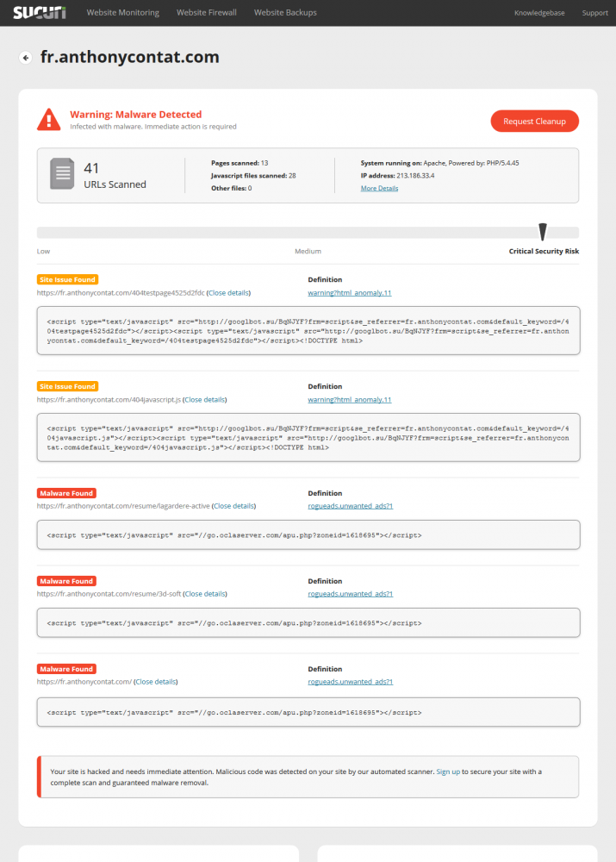Collapse details for 404javascript.js issue
616x862 pixels.
[x=204, y=400]
